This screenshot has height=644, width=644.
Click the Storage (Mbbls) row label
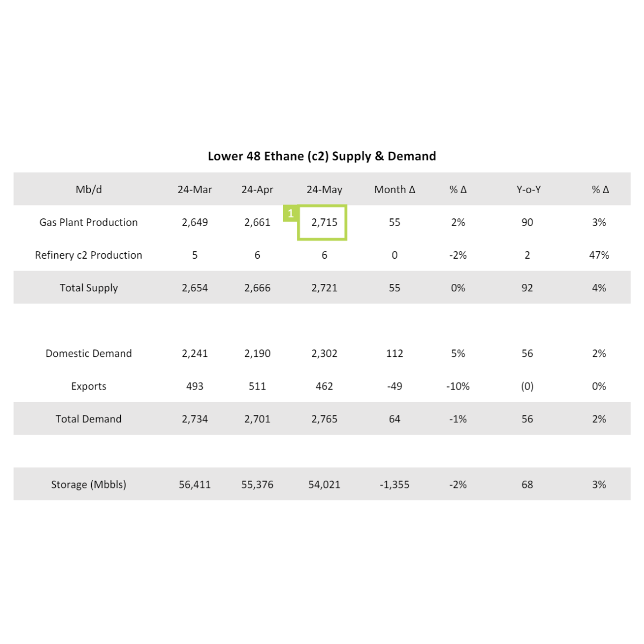click(89, 484)
